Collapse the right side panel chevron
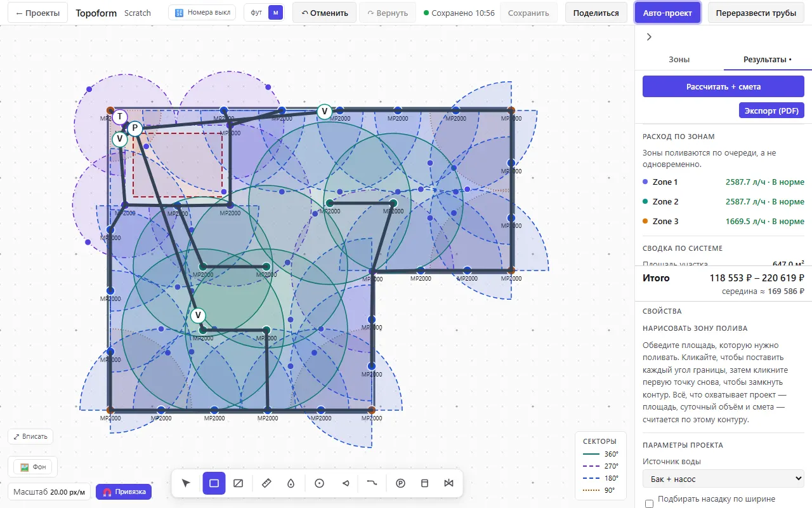This screenshot has width=812, height=508. pyautogui.click(x=649, y=37)
